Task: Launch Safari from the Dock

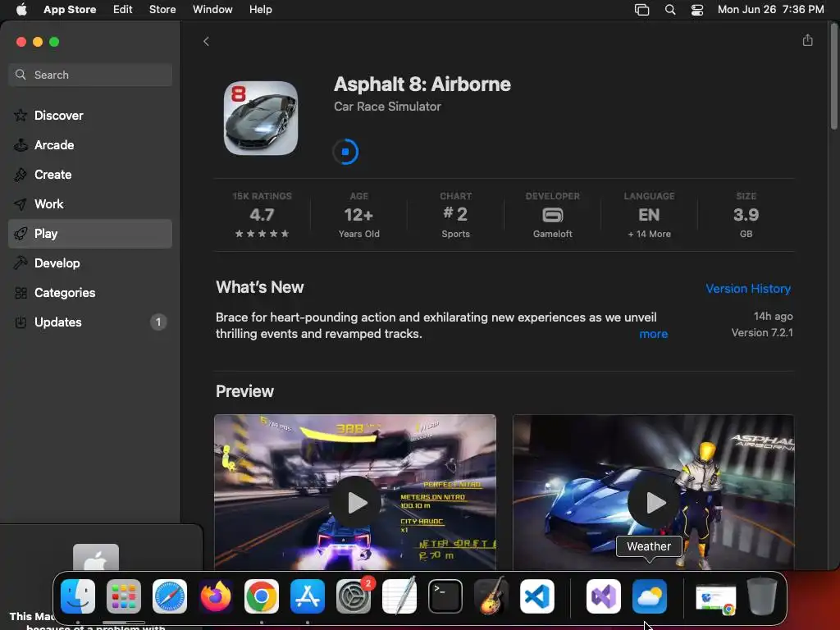Action: (x=170, y=596)
